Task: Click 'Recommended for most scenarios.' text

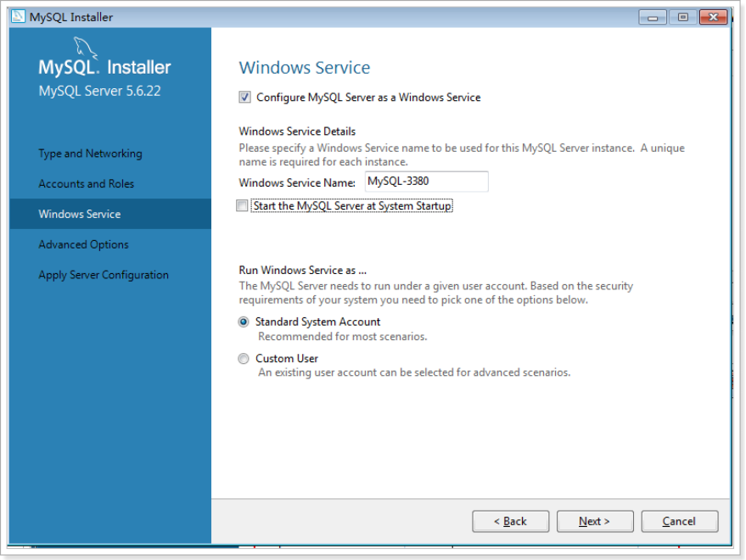Action: 343,336
